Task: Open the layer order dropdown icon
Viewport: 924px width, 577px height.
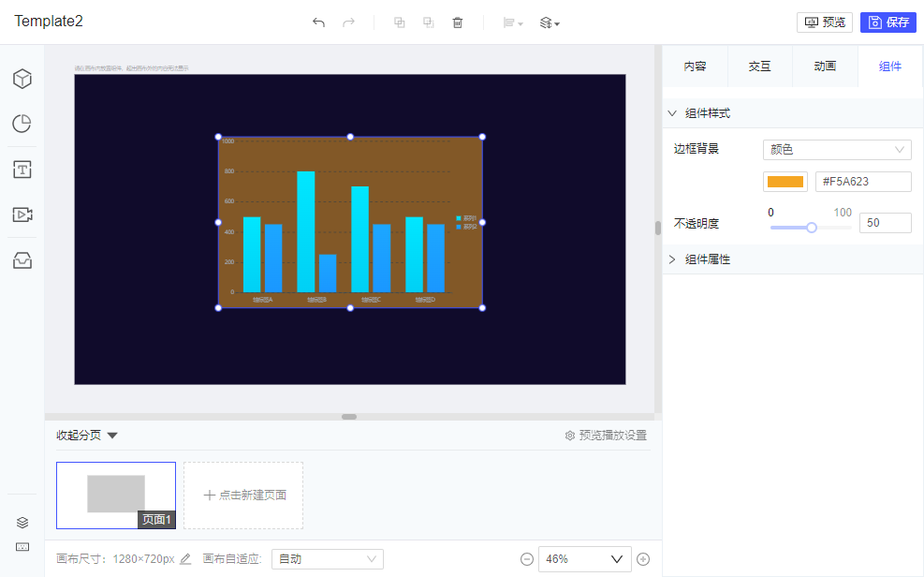Action: pyautogui.click(x=550, y=23)
